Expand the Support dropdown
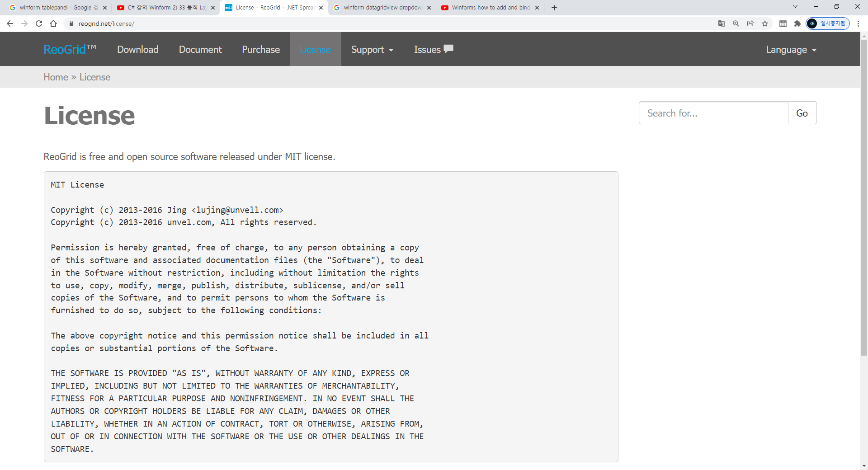 click(x=373, y=49)
